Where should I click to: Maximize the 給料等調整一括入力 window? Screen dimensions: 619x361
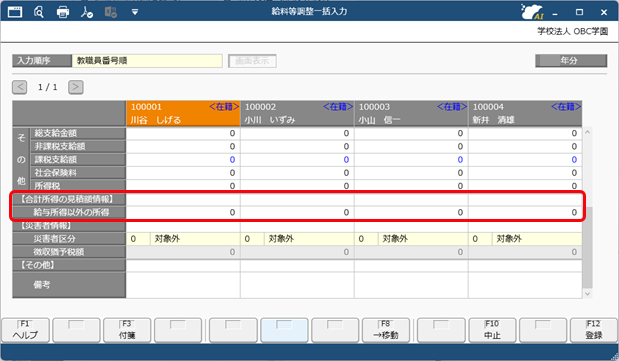579,12
